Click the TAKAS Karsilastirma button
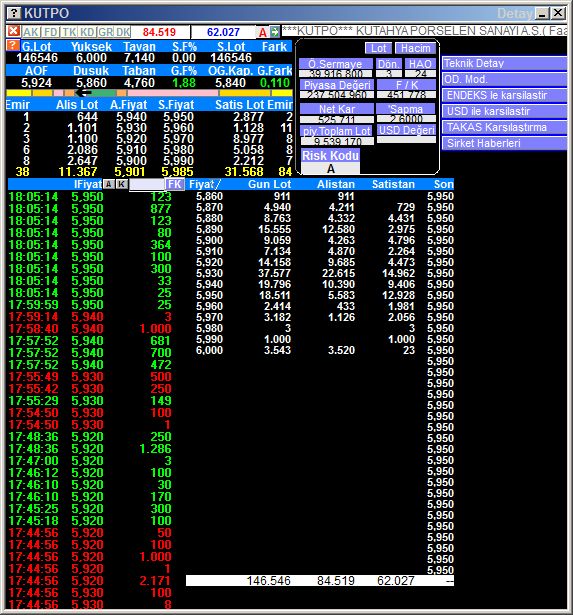Screen dimensions: 573x615 [504, 127]
